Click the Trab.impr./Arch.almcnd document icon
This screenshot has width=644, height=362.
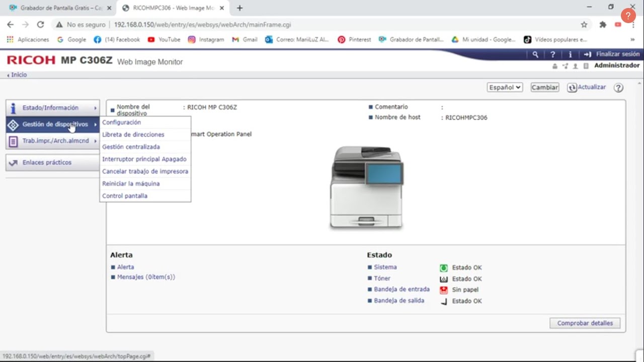13,141
